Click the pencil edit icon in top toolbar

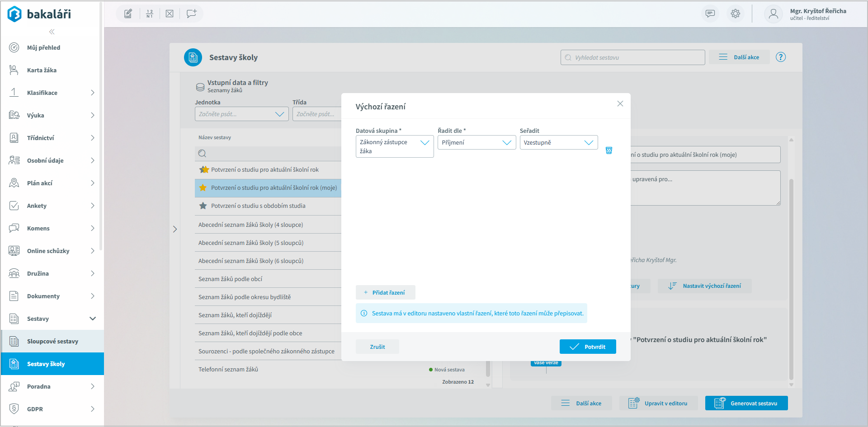tap(128, 14)
